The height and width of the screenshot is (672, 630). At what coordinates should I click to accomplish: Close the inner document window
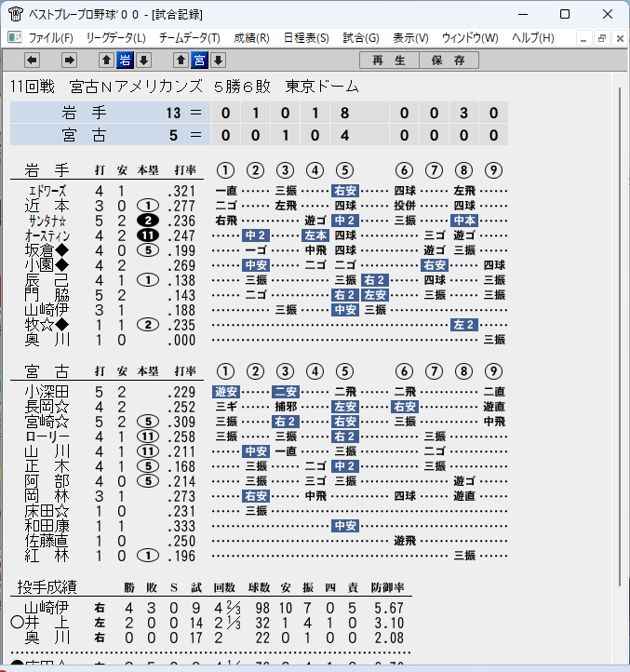(x=620, y=38)
